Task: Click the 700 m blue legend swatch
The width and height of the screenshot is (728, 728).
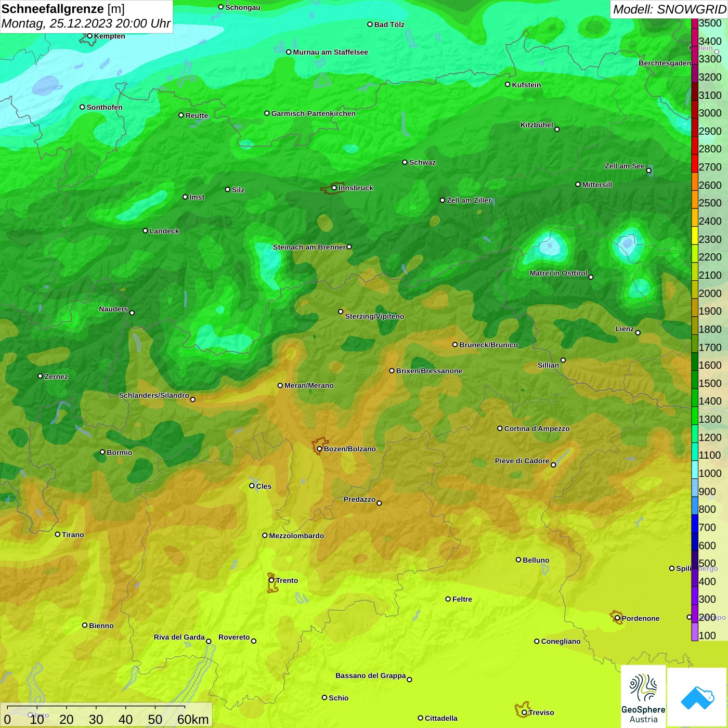Action: [695, 523]
